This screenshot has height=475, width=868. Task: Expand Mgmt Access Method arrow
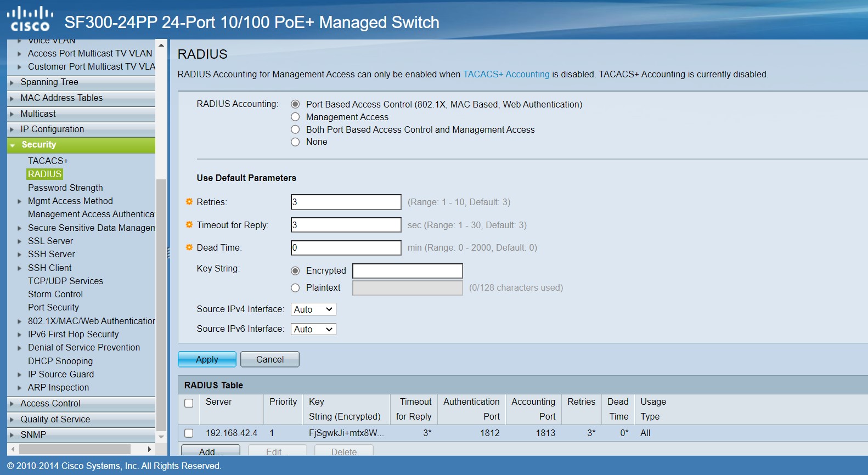[x=19, y=201]
